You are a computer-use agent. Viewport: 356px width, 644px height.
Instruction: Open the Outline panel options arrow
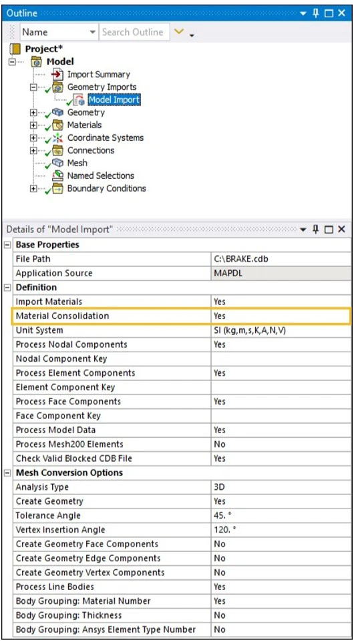click(303, 13)
